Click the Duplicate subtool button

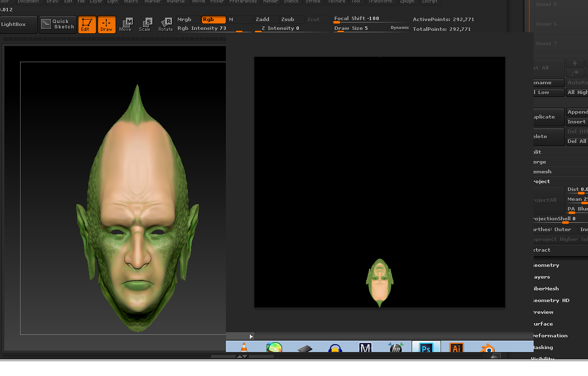coord(549,117)
